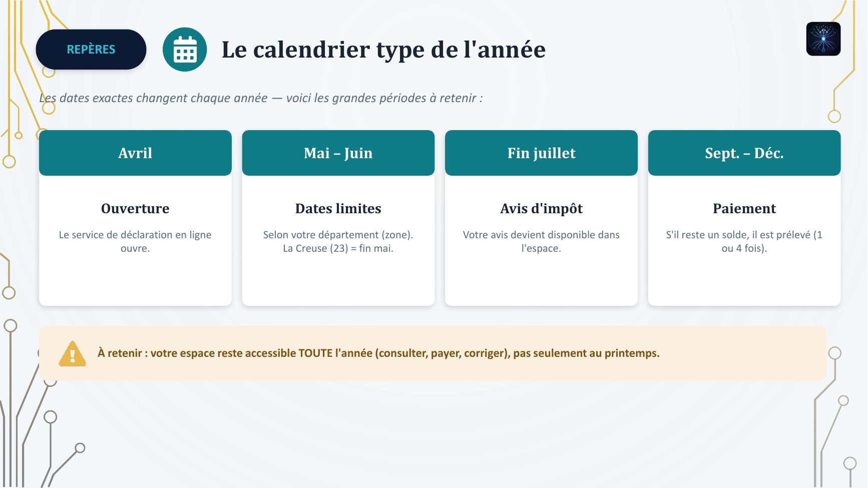Click the Avis d'impôt card heading
Viewport: 868px width, 488px height.
[541, 209]
